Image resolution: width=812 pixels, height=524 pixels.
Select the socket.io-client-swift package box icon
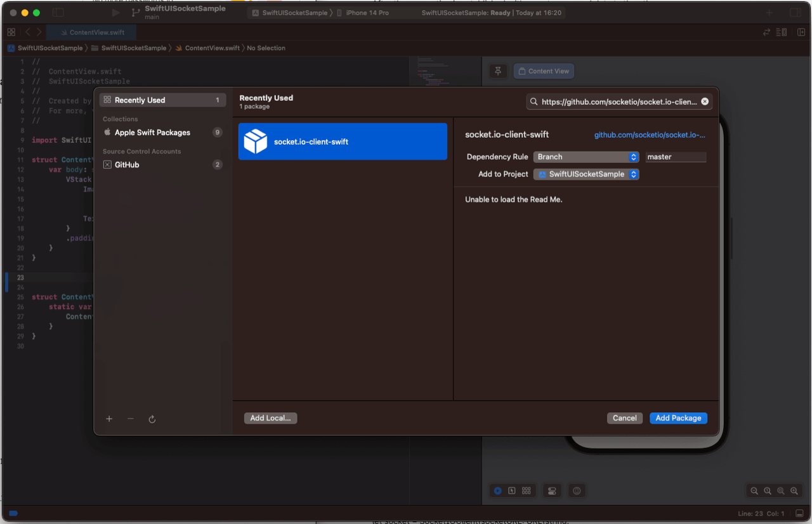click(x=256, y=141)
